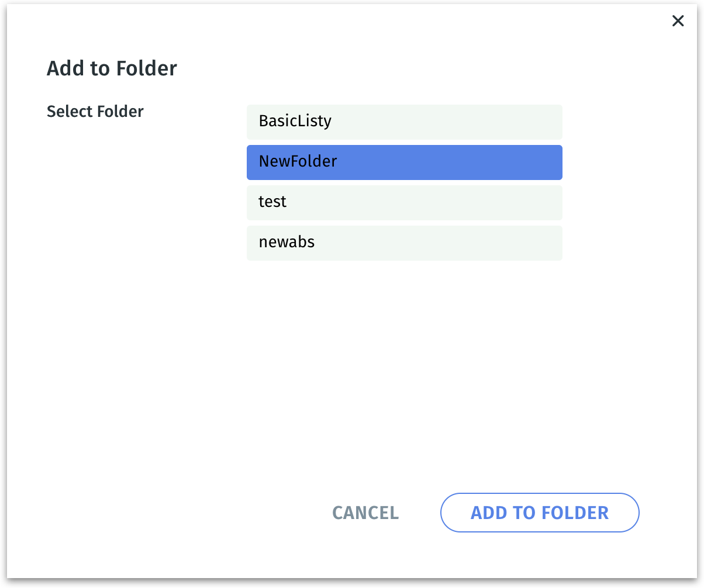Click the Cancel button

[365, 513]
